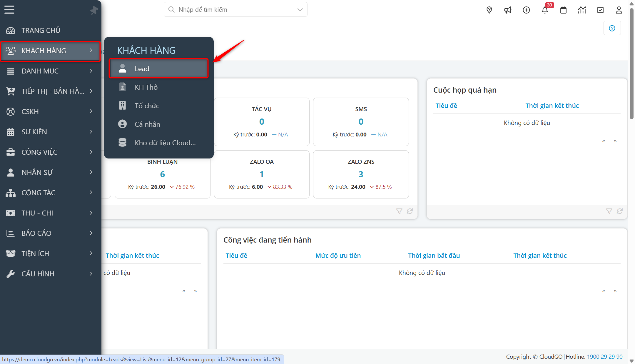Click the help question mark button
This screenshot has height=364, width=635.
tap(612, 28)
